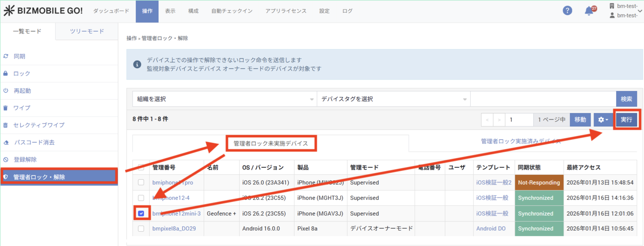Uncheck the bmiphone12mini-3 row checkbox
The width and height of the screenshot is (644, 246).
(141, 213)
